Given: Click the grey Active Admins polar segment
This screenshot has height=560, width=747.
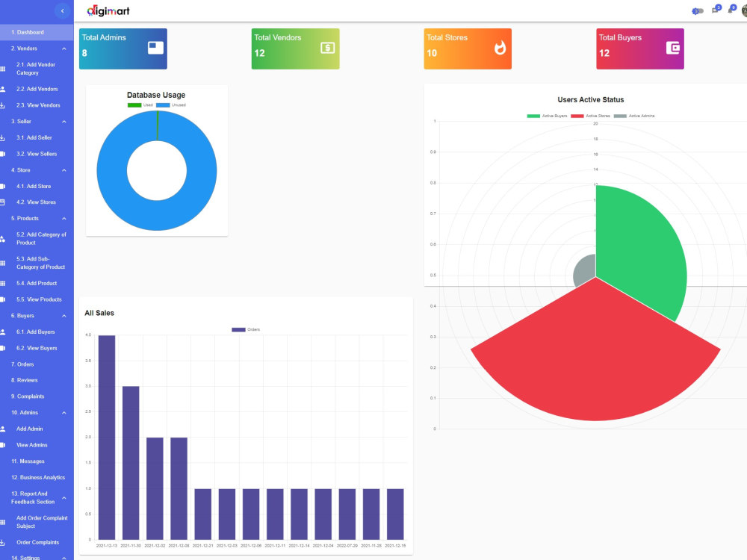Looking at the screenshot, I should point(586,270).
